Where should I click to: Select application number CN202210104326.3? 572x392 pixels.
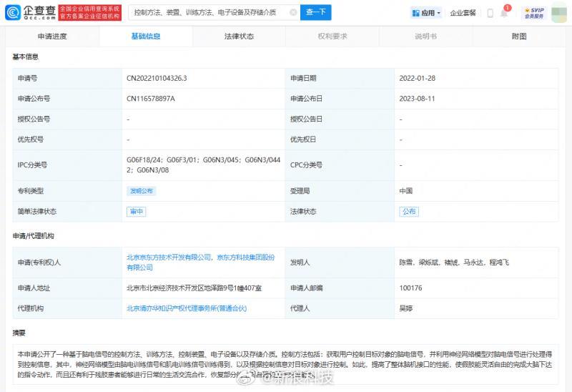pos(157,78)
